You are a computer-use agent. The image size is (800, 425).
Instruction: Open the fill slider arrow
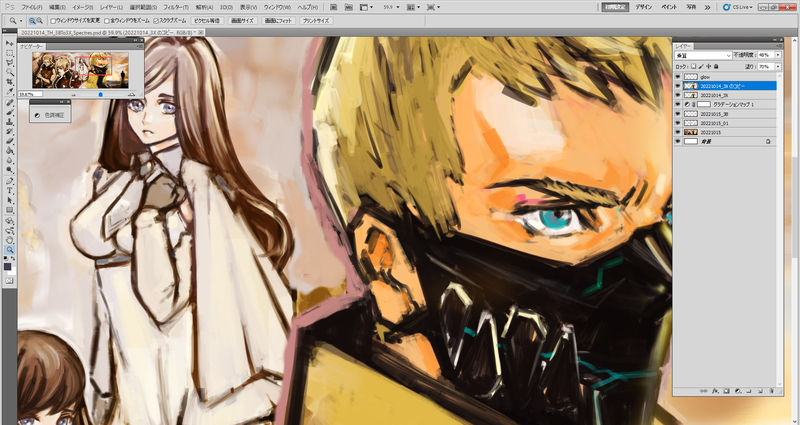(x=778, y=66)
